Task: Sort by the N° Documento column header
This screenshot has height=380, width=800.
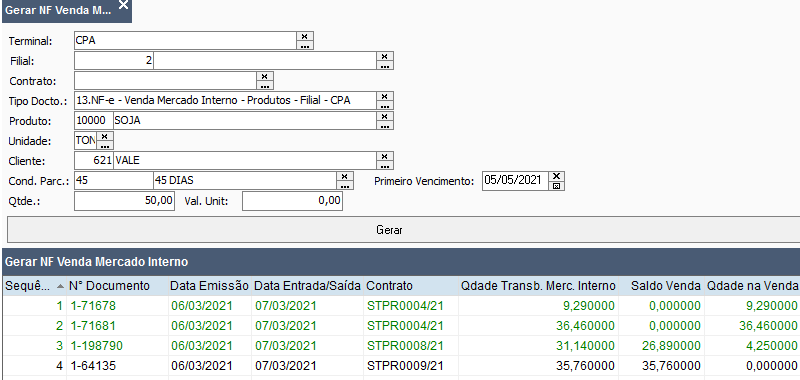Action: [117, 286]
